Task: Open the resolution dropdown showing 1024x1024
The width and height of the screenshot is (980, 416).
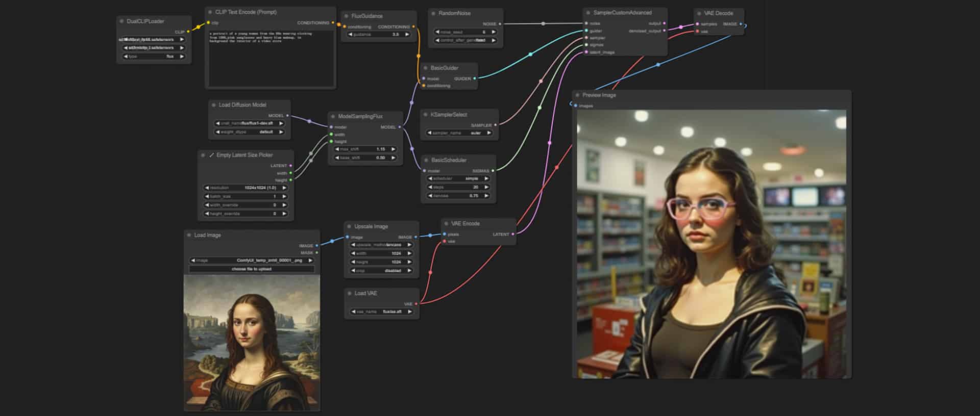Action: click(246, 188)
